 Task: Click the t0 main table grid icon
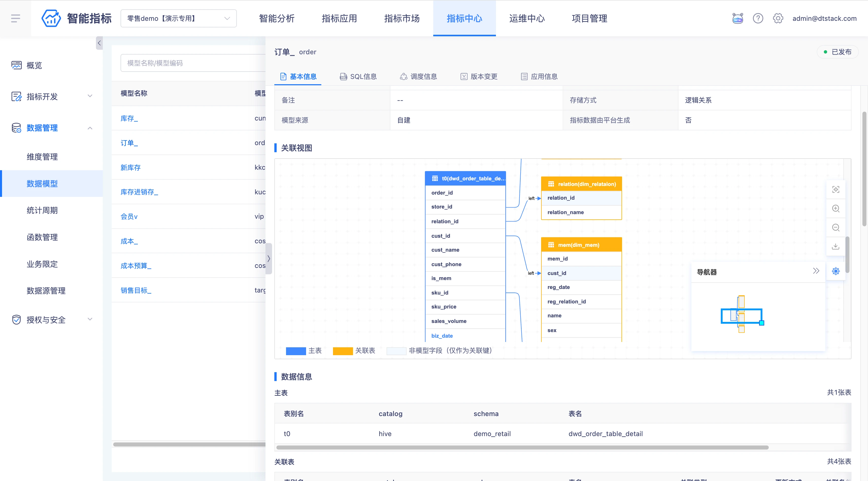coord(435,178)
